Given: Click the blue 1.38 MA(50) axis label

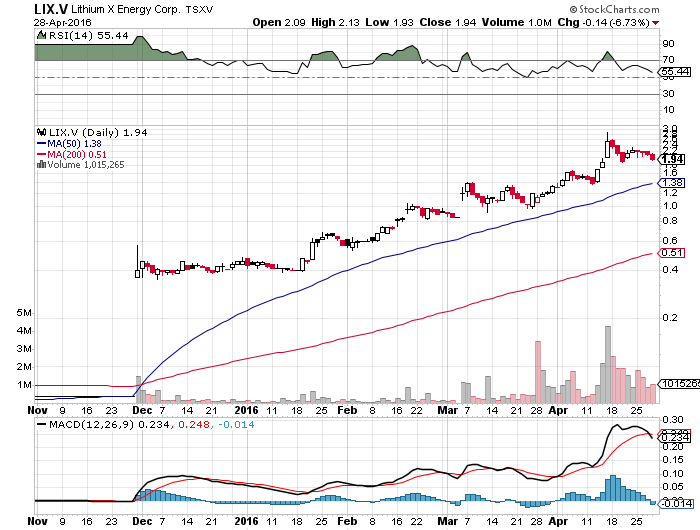Looking at the screenshot, I should click(673, 183).
